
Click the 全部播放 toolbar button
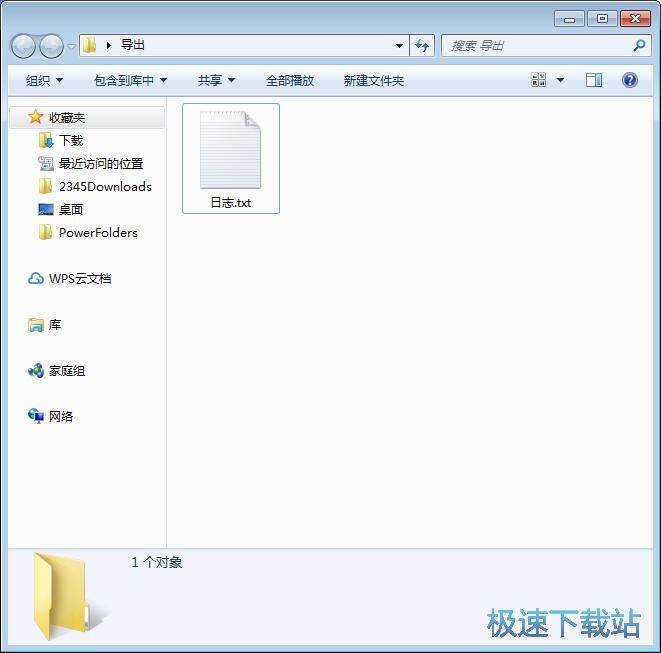(290, 80)
